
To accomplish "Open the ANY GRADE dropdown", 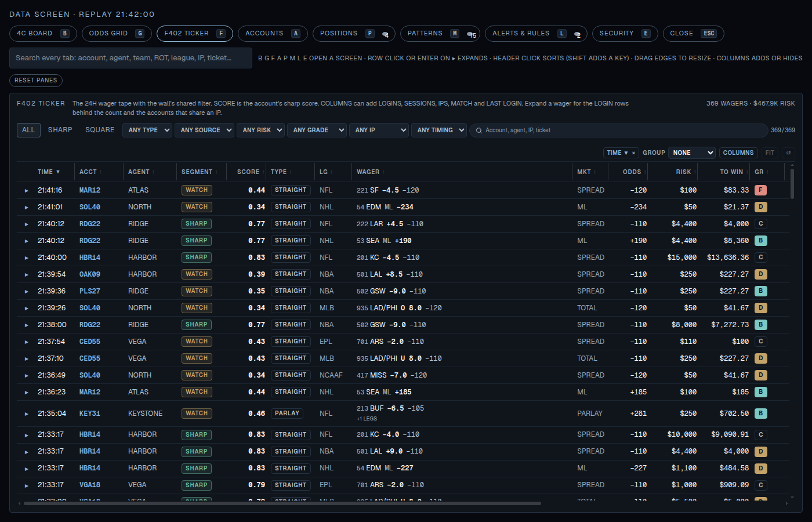I will 317,130.
